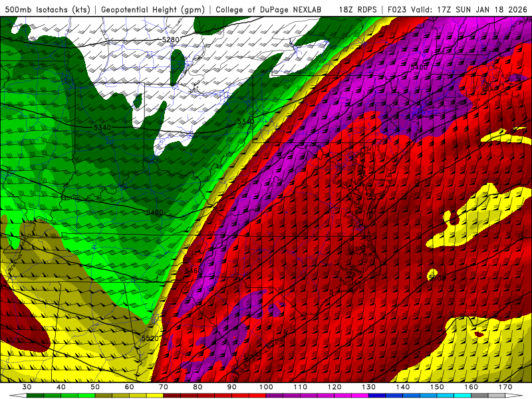Image resolution: width=532 pixels, height=399 pixels.
Task: Click the '100' value on the color scale
Action: coord(266,387)
